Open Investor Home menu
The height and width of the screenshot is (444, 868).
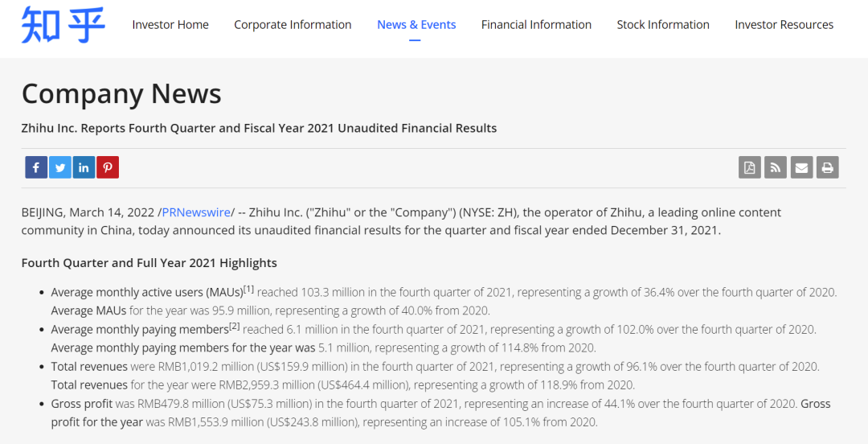click(170, 25)
